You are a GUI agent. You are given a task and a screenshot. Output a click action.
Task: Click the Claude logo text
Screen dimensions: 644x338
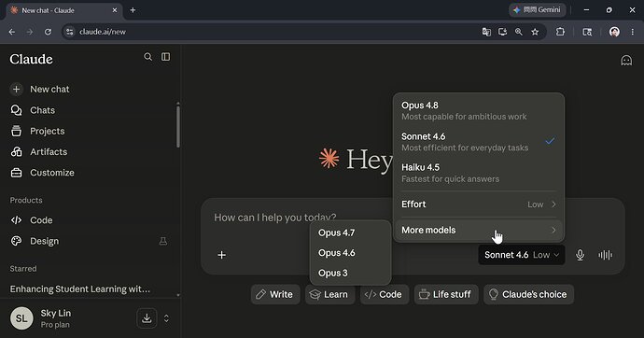[31, 59]
